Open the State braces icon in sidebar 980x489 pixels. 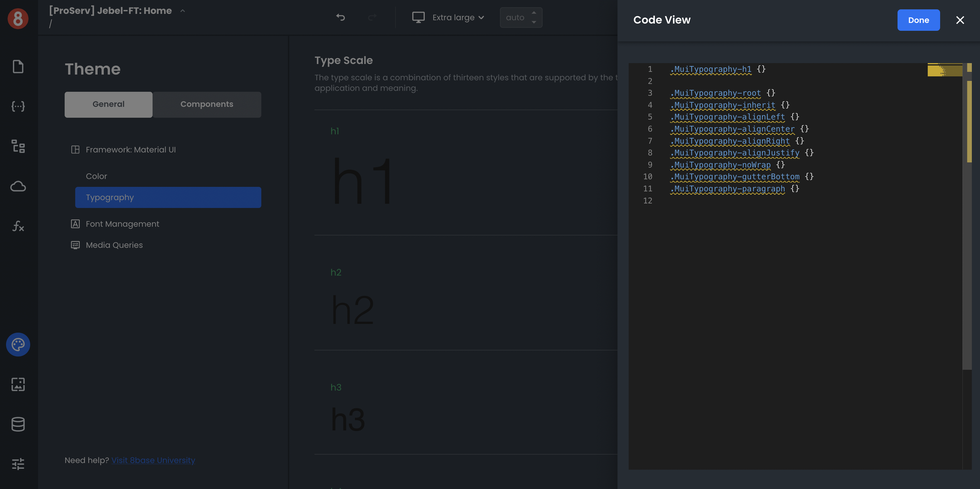(18, 107)
